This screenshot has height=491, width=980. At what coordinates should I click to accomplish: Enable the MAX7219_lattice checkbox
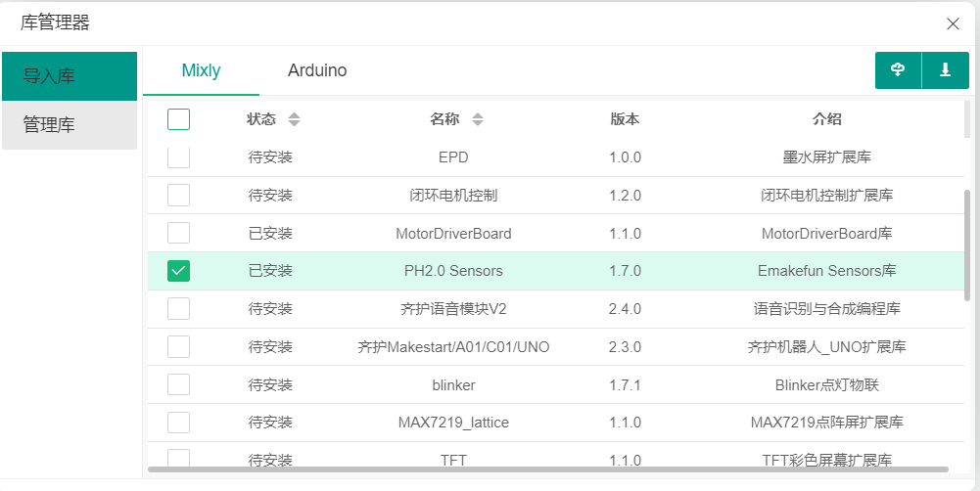coord(179,423)
